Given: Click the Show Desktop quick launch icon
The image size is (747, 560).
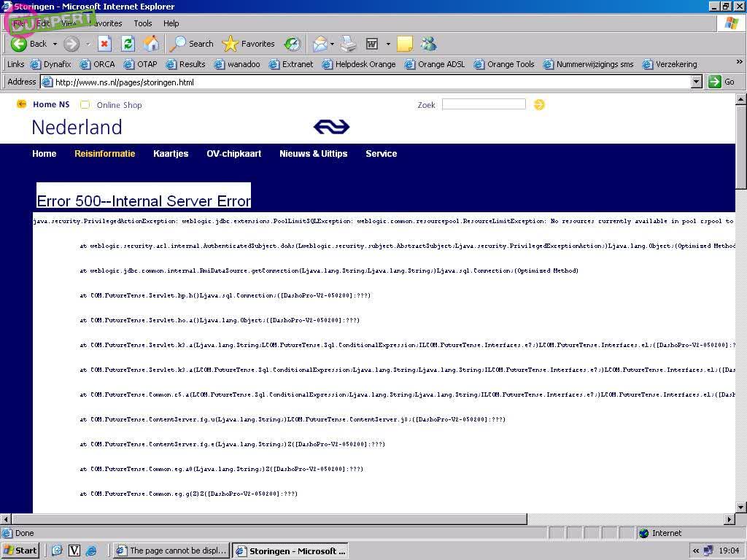Looking at the screenshot, I should point(57,551).
